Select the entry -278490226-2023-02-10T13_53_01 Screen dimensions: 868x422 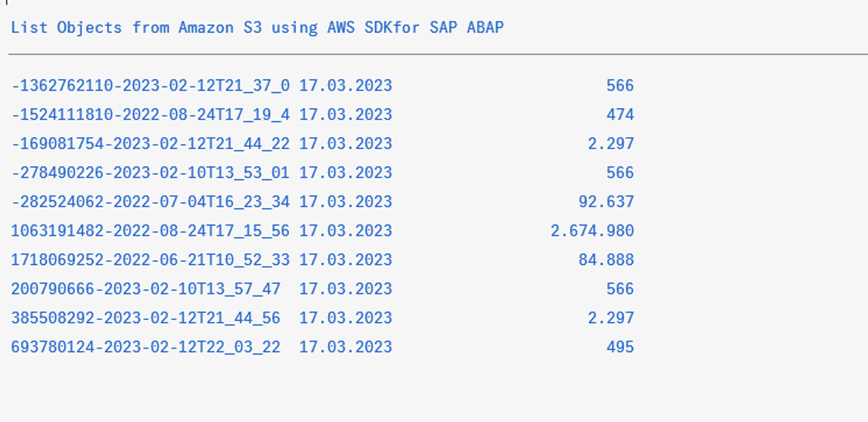click(149, 172)
